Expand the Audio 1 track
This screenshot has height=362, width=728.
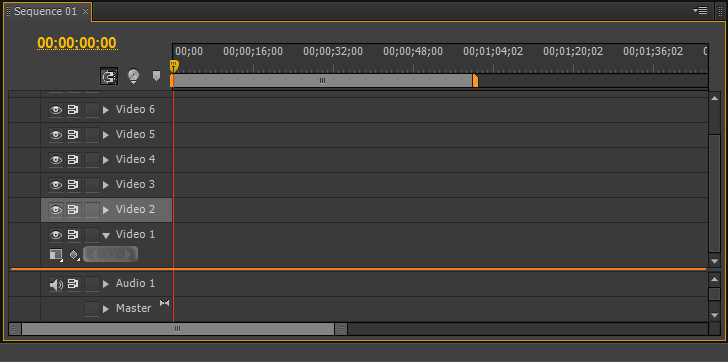(106, 284)
